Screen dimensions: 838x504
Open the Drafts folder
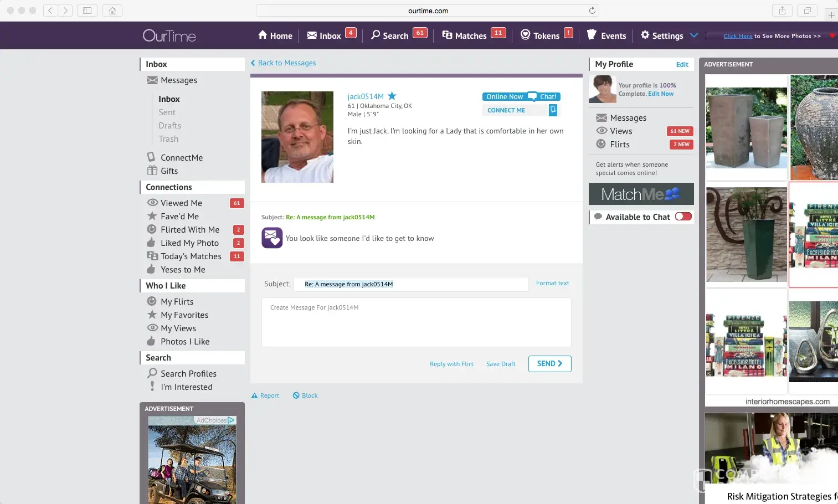click(x=169, y=126)
